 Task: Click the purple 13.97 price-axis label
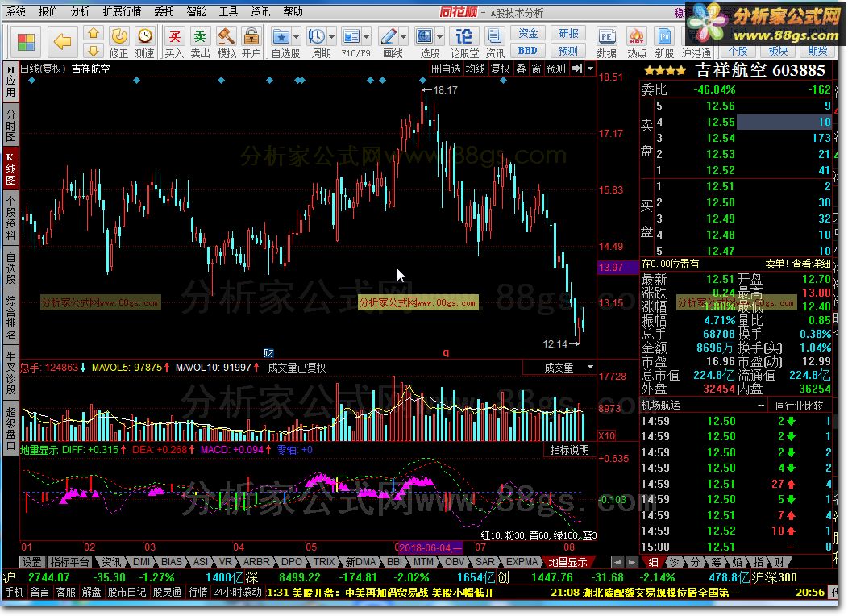point(617,267)
